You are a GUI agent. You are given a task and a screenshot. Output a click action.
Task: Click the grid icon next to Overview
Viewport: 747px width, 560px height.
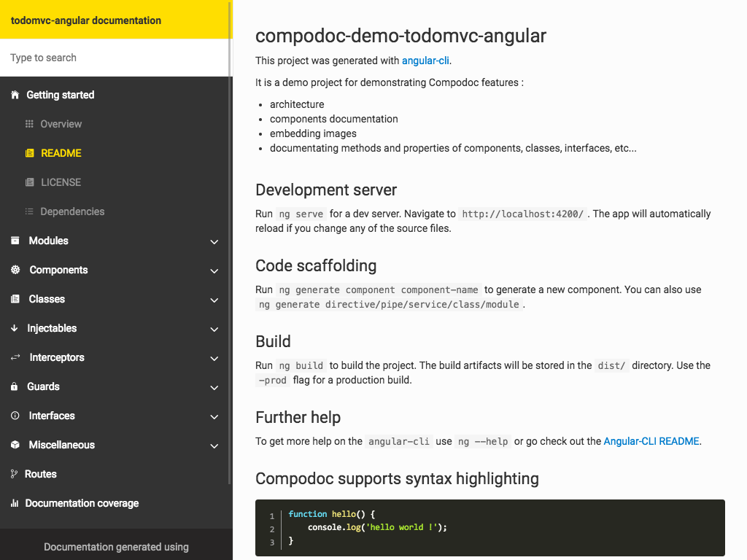29,124
